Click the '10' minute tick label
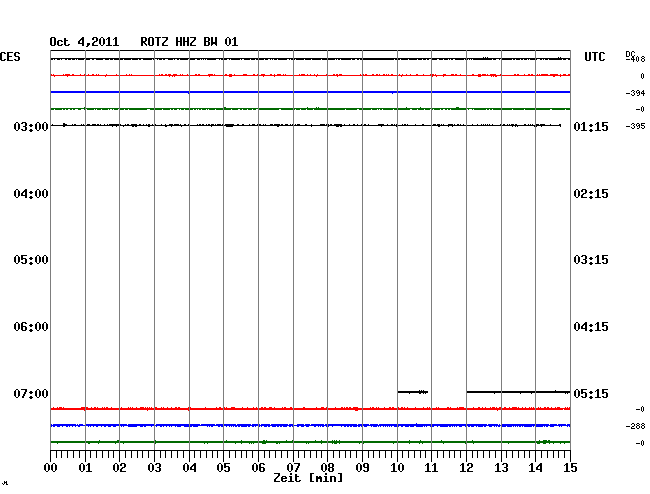Screen dimensions: 650x494 click(x=397, y=468)
